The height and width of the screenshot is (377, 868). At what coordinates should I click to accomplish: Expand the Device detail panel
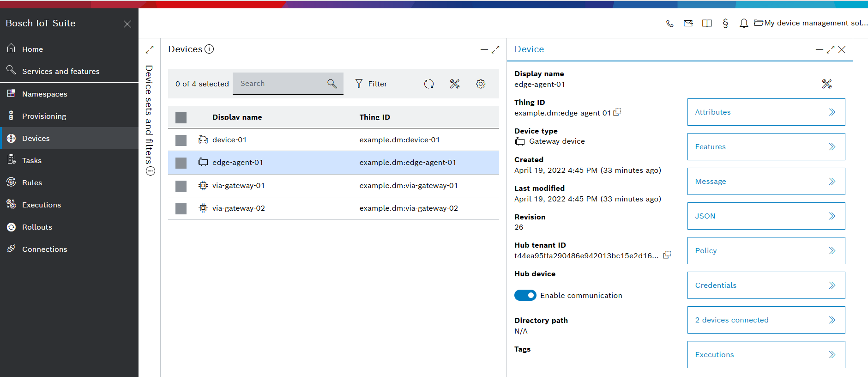click(831, 49)
